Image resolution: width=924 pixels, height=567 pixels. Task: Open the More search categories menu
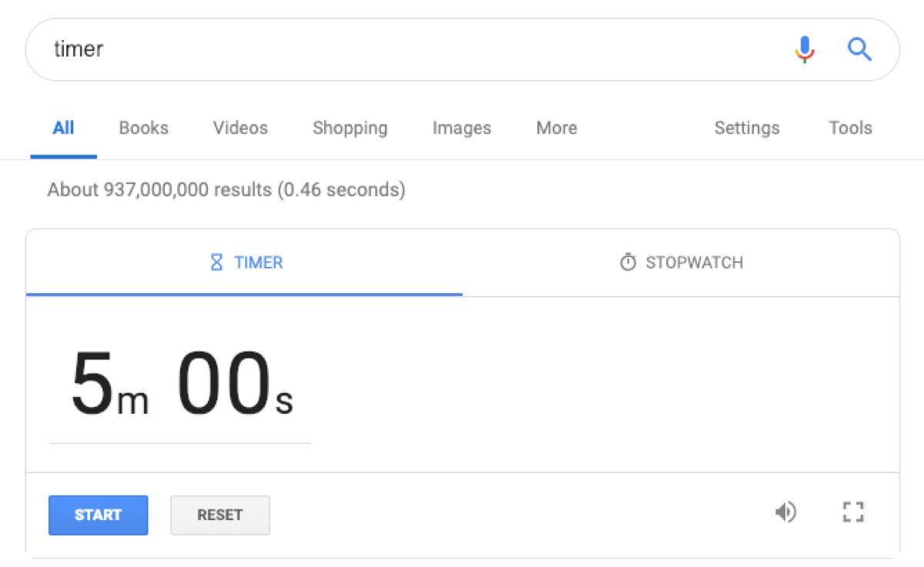tap(555, 128)
